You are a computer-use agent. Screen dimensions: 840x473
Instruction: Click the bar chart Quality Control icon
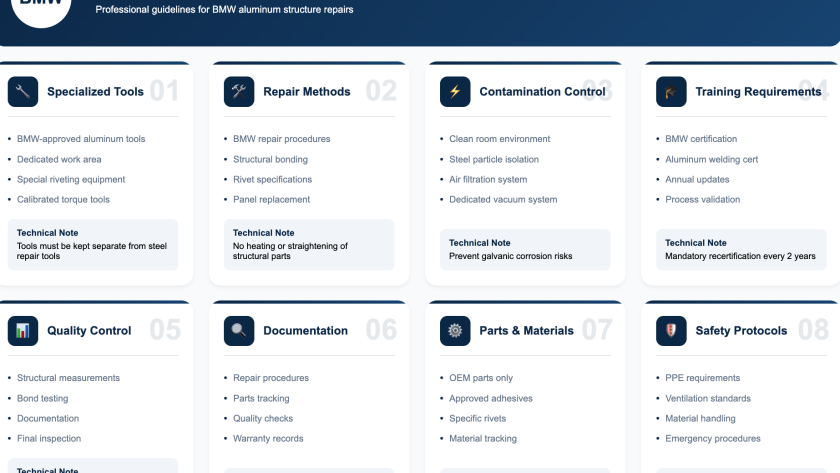pos(23,331)
